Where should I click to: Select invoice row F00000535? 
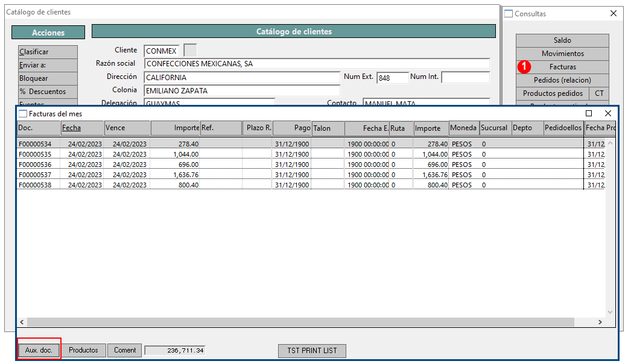tap(311, 154)
